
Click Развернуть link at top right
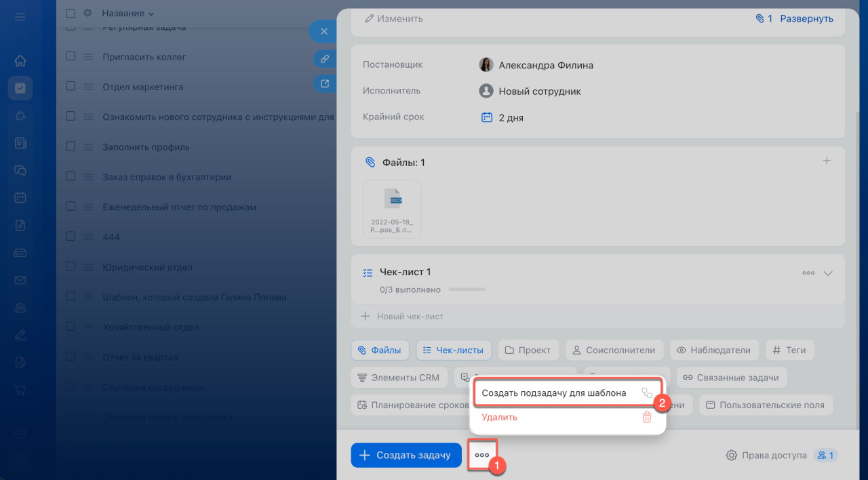tap(806, 18)
